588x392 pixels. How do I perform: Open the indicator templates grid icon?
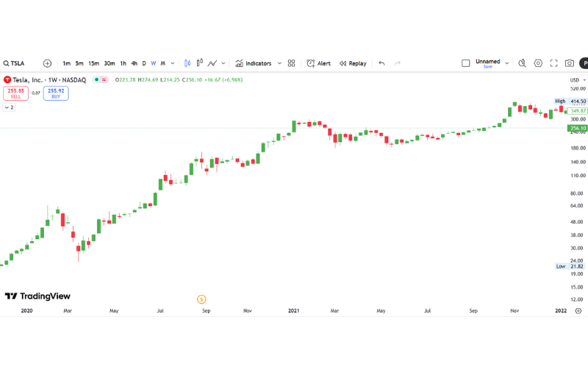291,63
